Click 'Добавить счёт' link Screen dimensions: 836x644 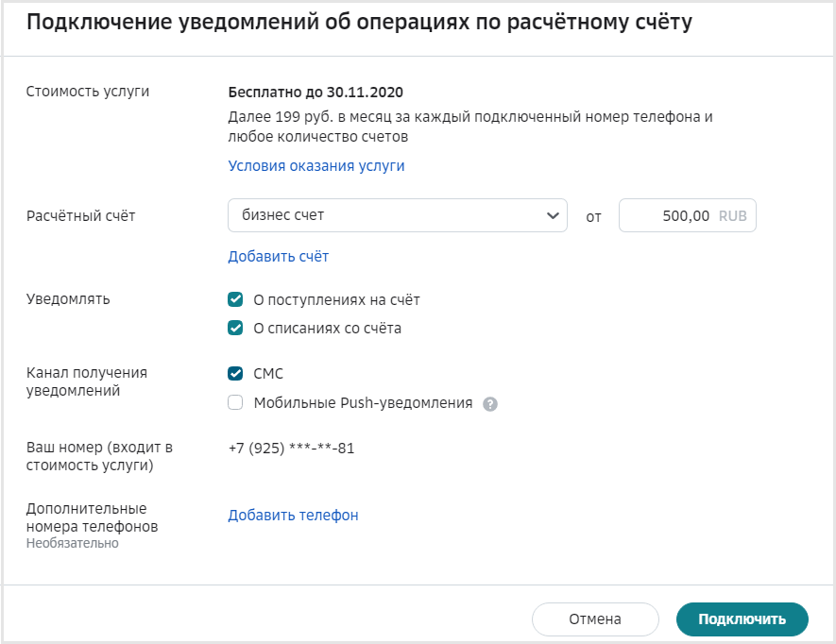(279, 257)
